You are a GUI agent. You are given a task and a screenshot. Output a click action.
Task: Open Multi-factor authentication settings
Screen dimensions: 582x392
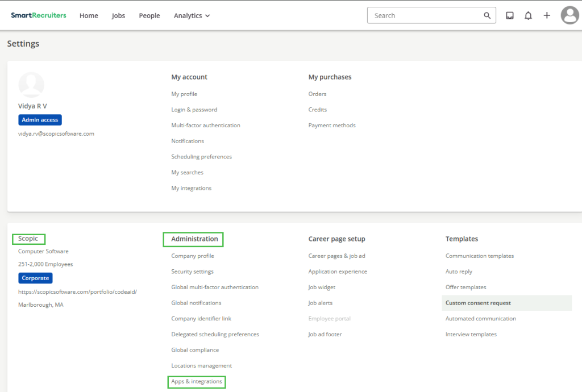point(206,125)
